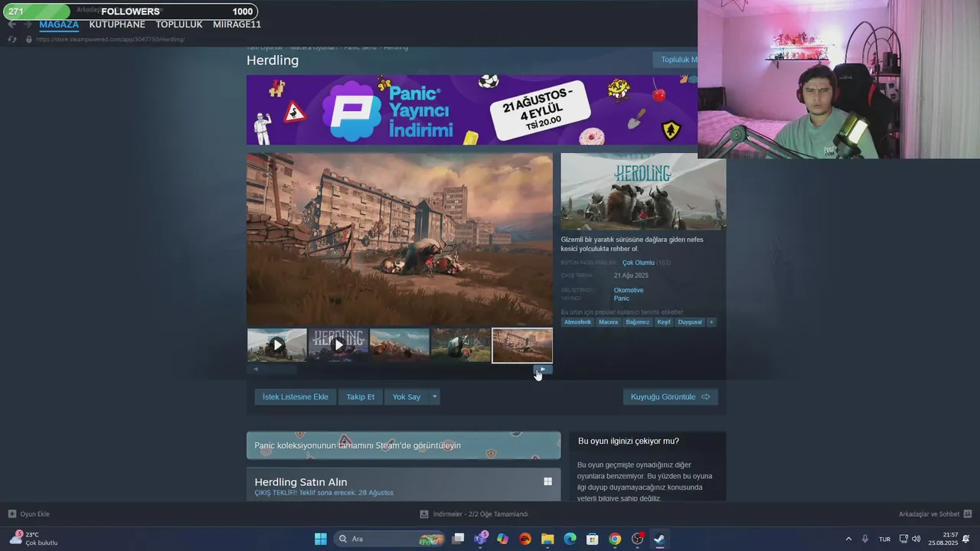Click the store page URL field

110,39
